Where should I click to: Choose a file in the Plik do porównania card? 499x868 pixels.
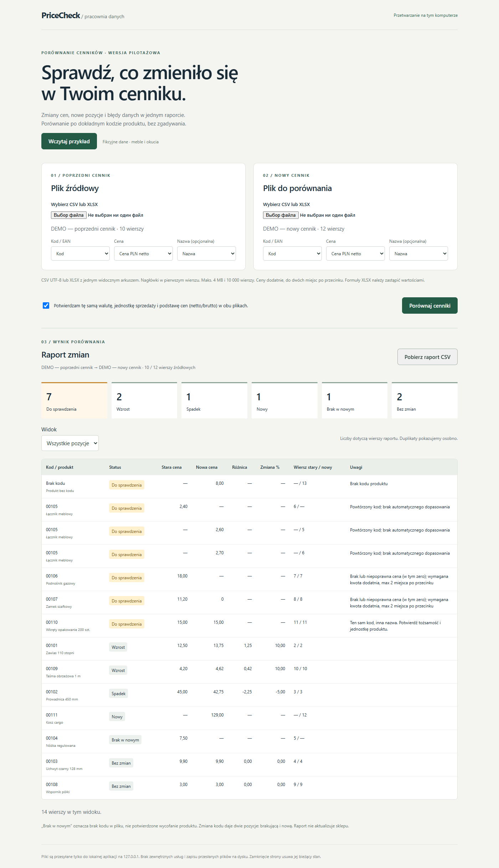(x=281, y=215)
